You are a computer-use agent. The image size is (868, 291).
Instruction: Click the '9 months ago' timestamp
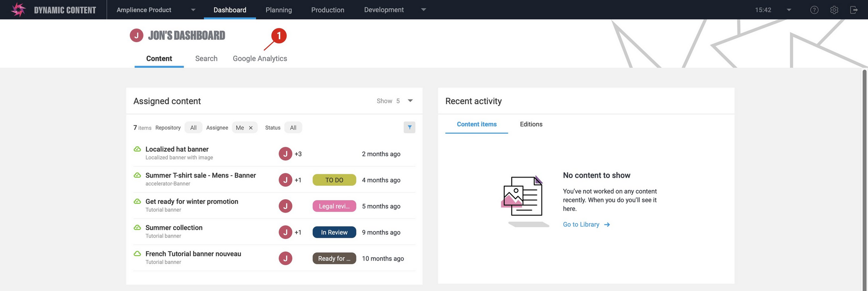(381, 232)
